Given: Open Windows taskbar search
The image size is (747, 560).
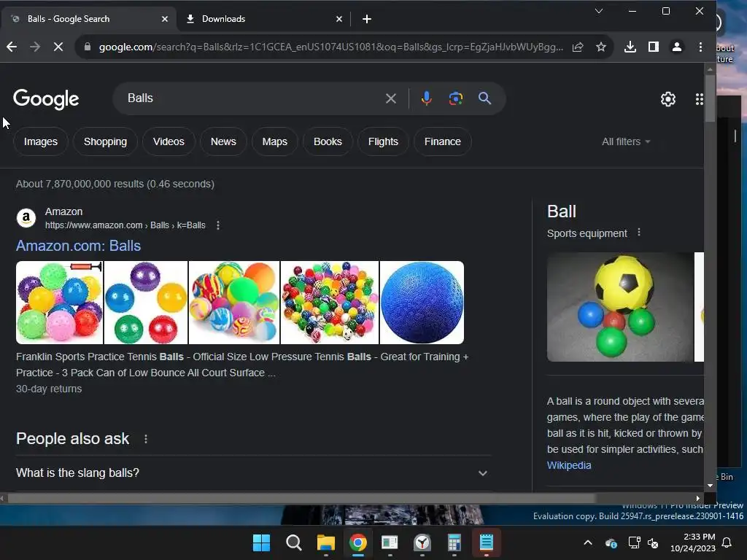Looking at the screenshot, I should point(293,542).
